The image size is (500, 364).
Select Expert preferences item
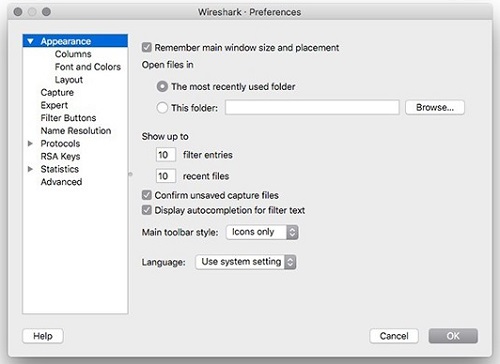[x=54, y=105]
